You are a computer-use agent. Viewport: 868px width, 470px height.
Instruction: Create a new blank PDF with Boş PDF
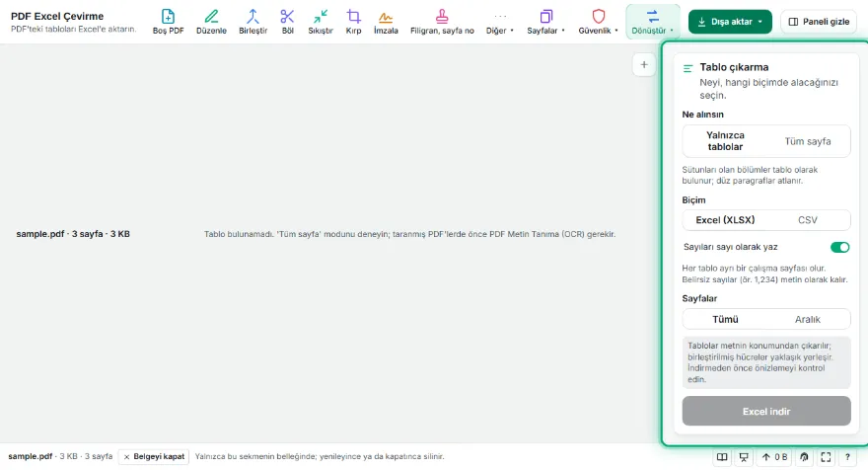[169, 22]
